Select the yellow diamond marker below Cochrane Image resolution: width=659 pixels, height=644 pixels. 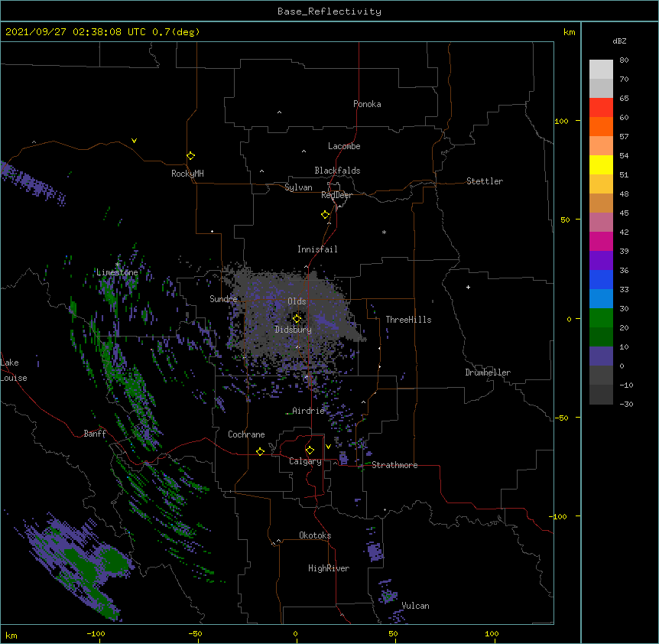[x=260, y=451]
